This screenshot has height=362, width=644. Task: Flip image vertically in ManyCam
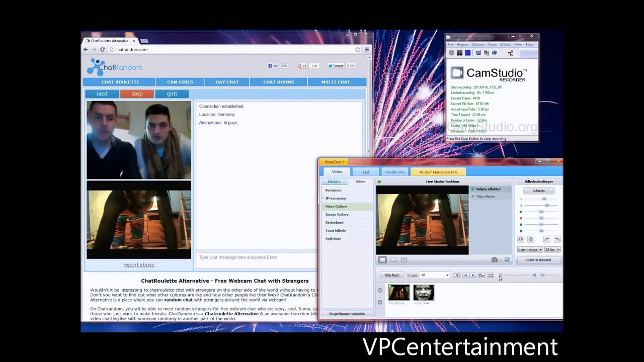coord(531,239)
